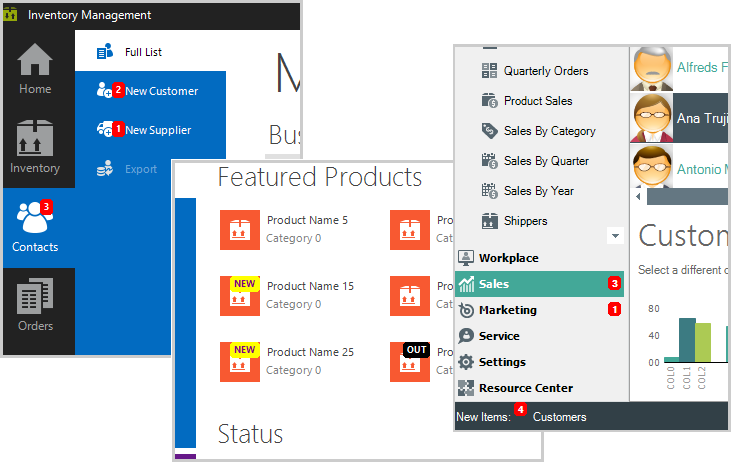Open Sales By Category item

(549, 131)
